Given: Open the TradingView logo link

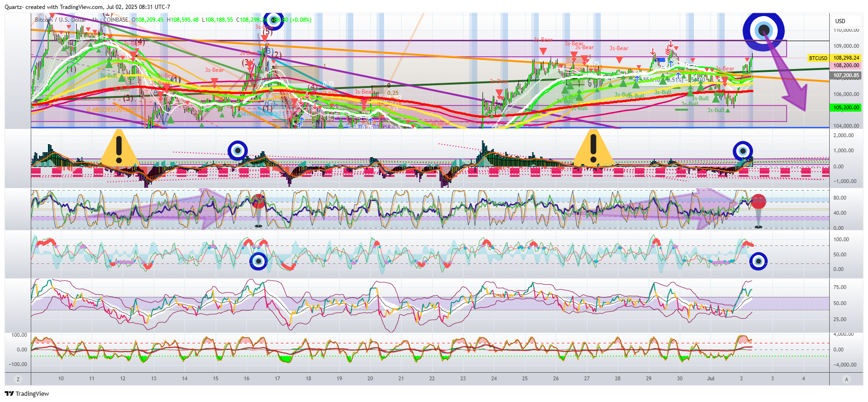Looking at the screenshot, I should click(27, 393).
